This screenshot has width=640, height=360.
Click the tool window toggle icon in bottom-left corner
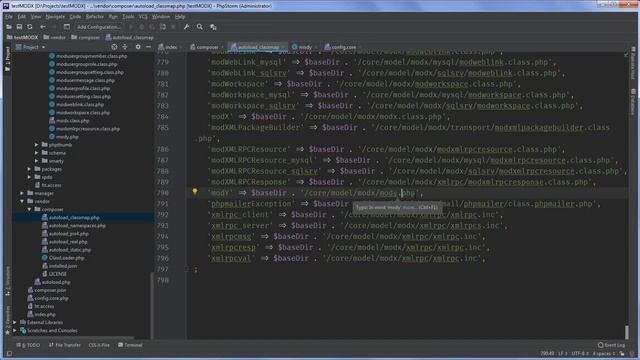(x=9, y=354)
